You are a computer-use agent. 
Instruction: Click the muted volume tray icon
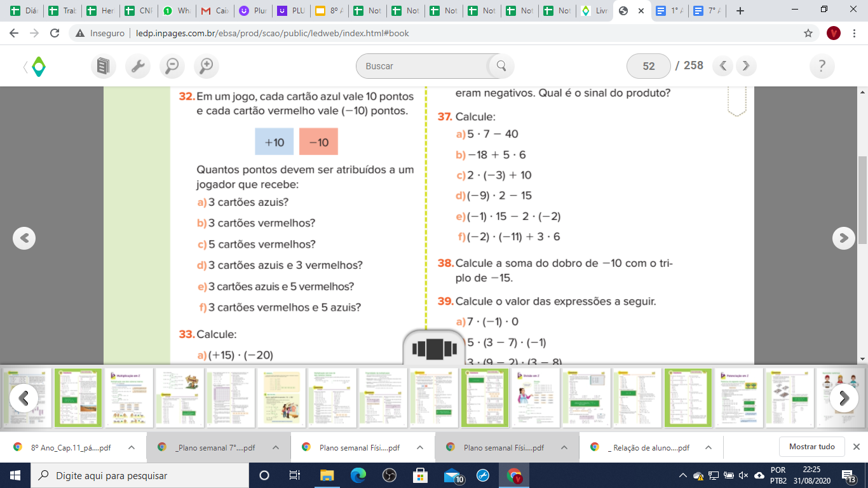(x=744, y=475)
